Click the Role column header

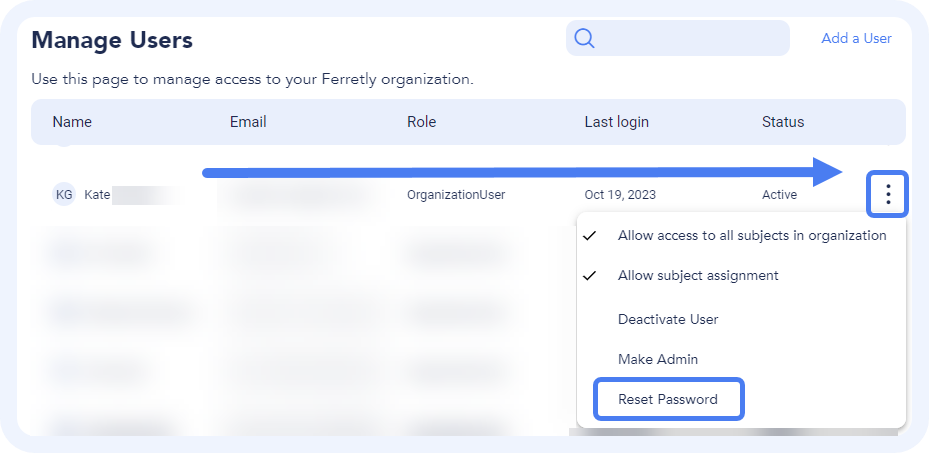pos(421,122)
